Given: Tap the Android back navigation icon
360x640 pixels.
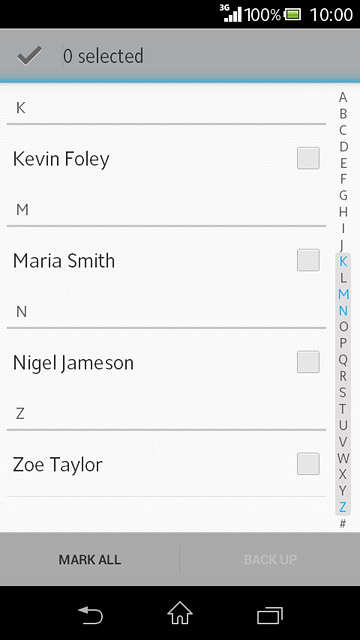Looking at the screenshot, I should (90, 615).
